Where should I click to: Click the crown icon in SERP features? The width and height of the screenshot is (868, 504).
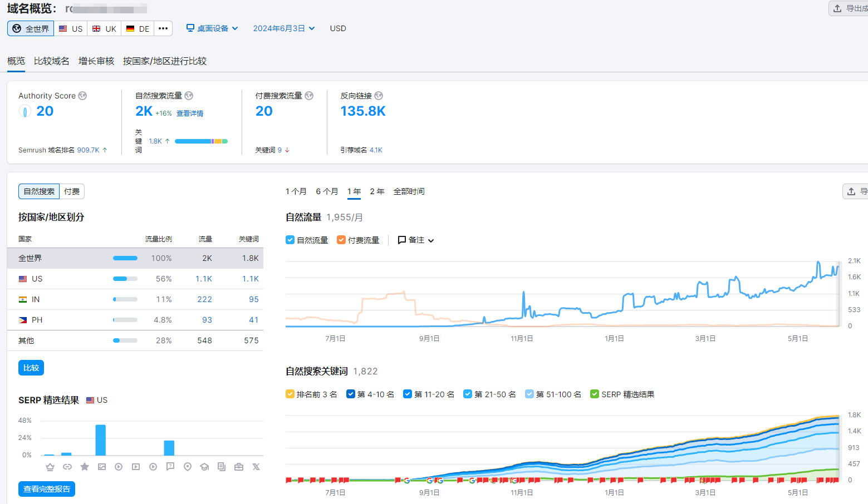pyautogui.click(x=50, y=467)
